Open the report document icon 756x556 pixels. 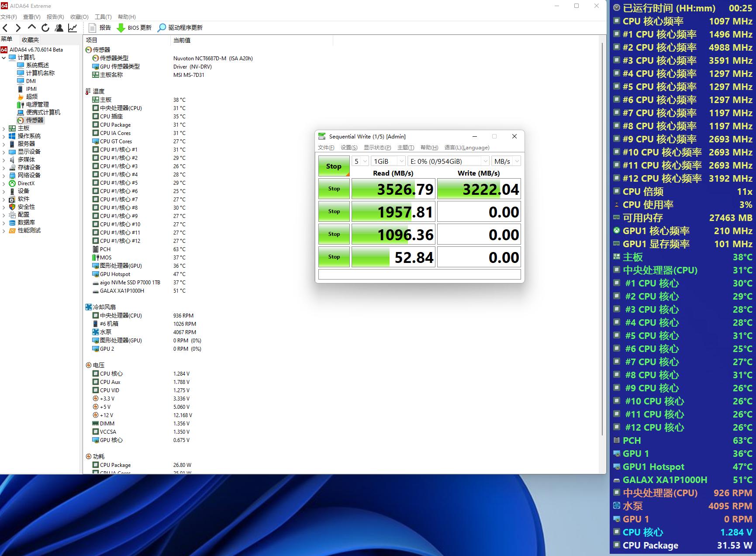(92, 28)
